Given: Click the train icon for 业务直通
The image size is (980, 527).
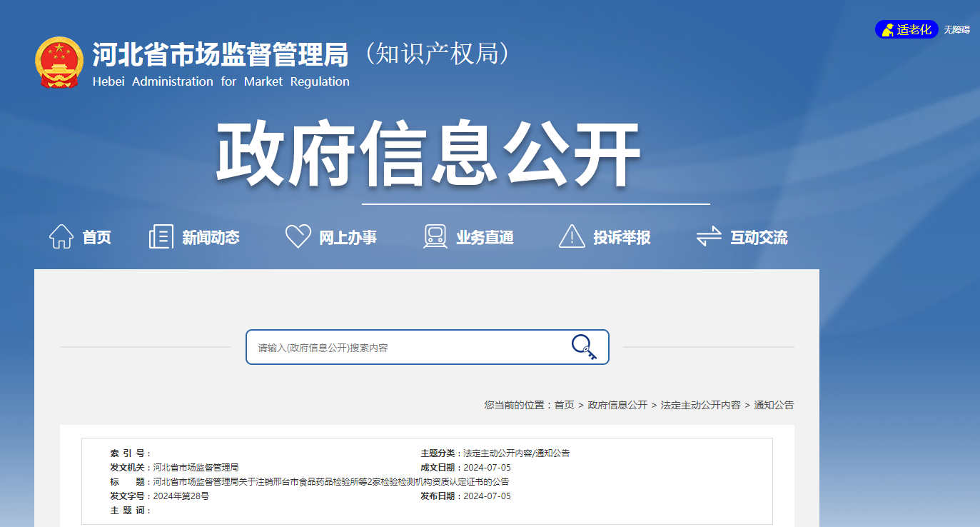Looking at the screenshot, I should (435, 236).
